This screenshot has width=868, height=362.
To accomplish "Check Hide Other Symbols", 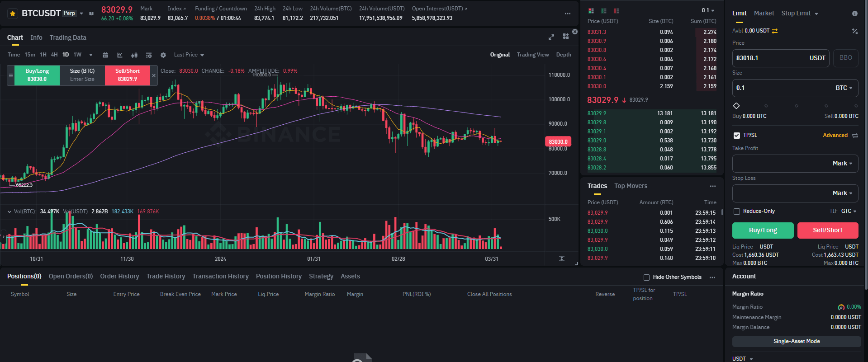I will [x=646, y=277].
